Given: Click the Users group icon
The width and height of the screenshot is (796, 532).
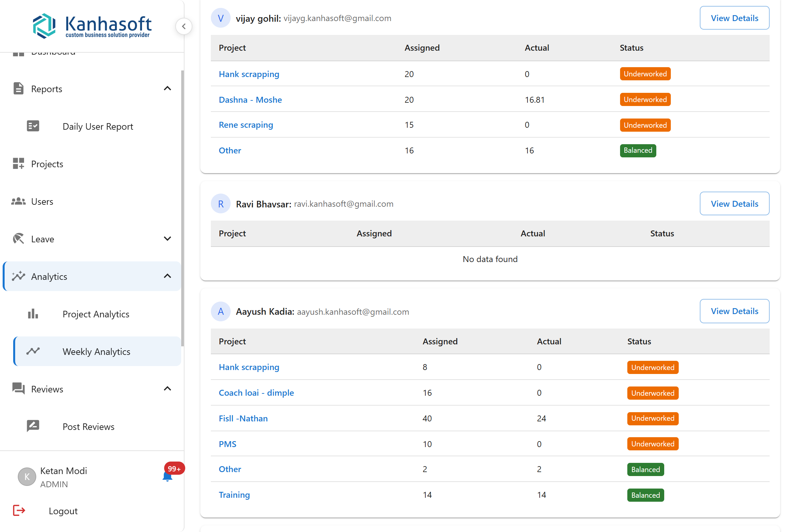Looking at the screenshot, I should (18, 201).
